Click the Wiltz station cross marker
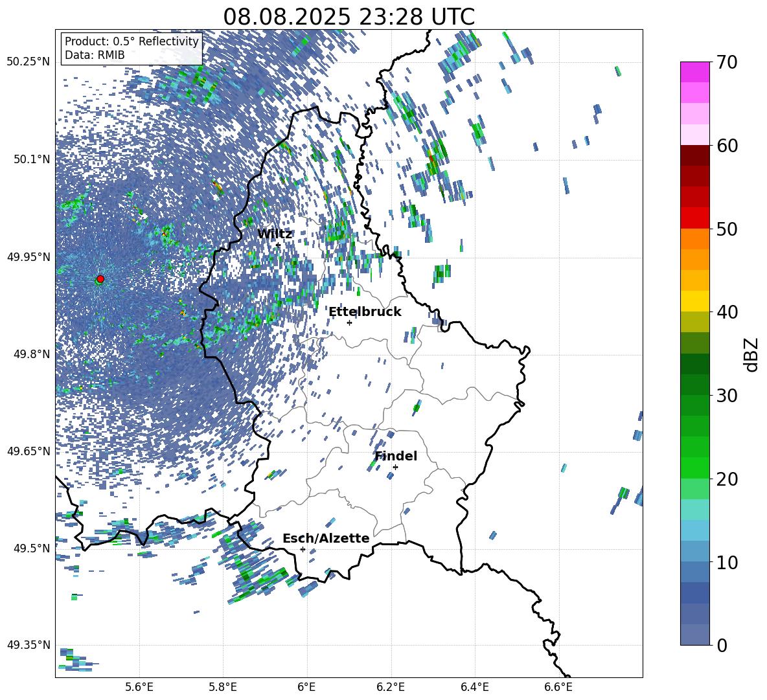 click(x=279, y=245)
